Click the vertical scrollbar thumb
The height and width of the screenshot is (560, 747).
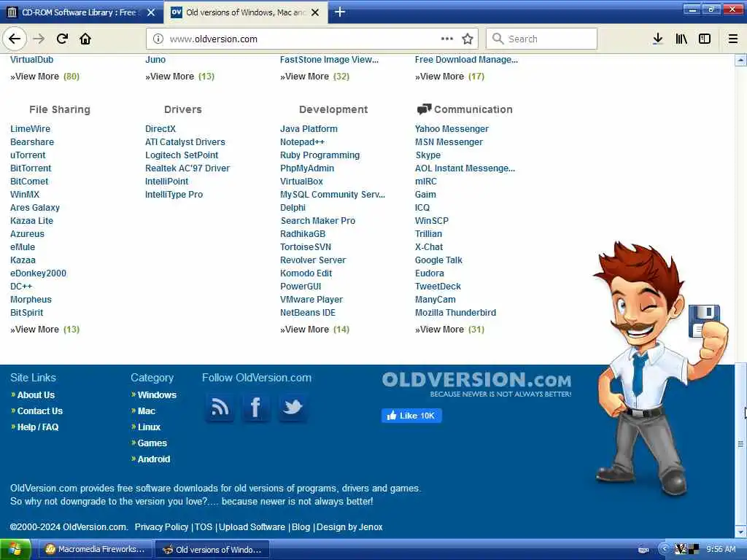pyautogui.click(x=740, y=444)
